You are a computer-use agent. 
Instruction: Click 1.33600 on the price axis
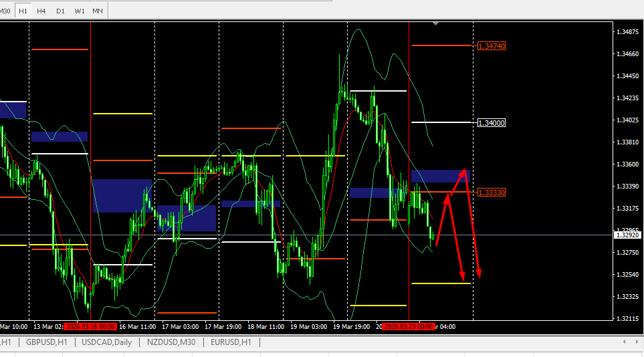pyautogui.click(x=627, y=164)
